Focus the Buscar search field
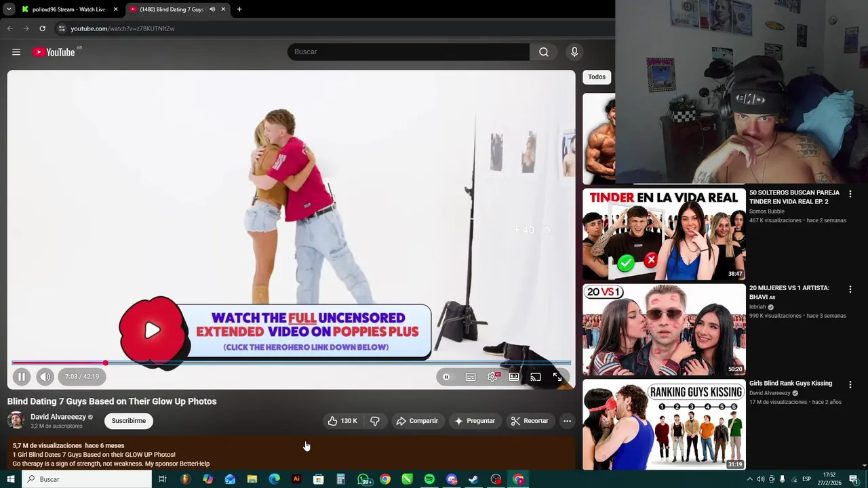The width and height of the screenshot is (868, 488). [x=409, y=52]
